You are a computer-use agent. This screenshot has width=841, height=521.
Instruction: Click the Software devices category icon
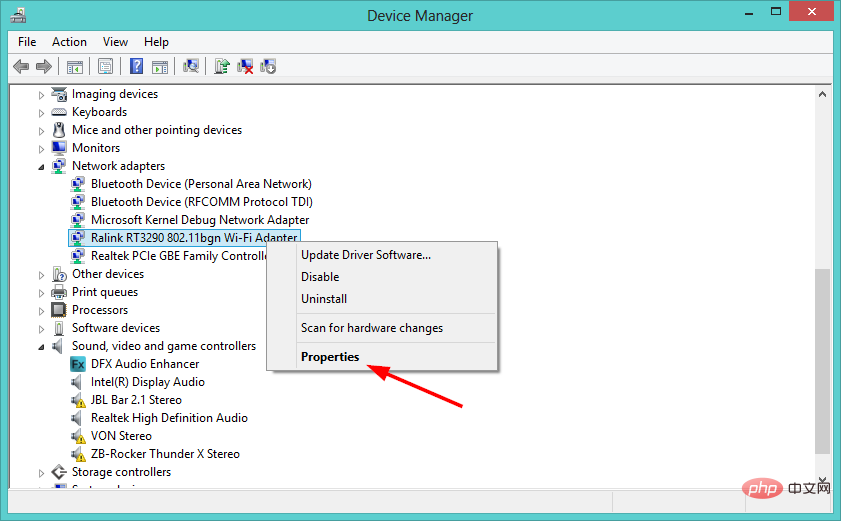(59, 328)
